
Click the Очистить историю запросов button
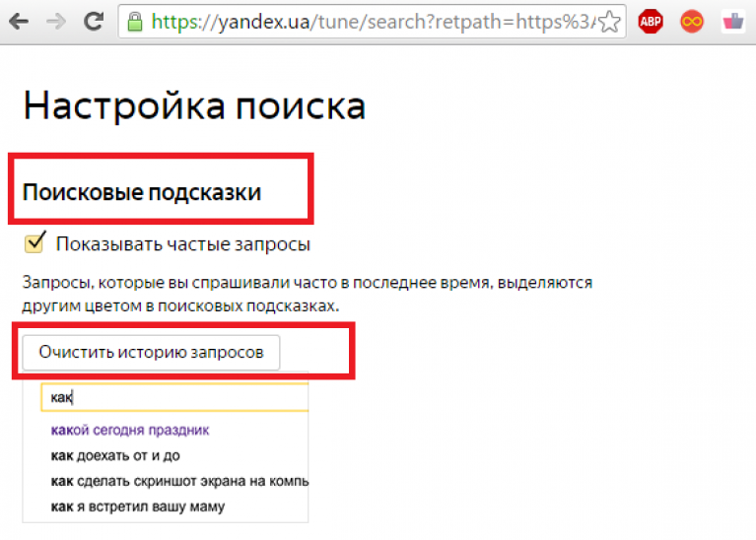151,353
